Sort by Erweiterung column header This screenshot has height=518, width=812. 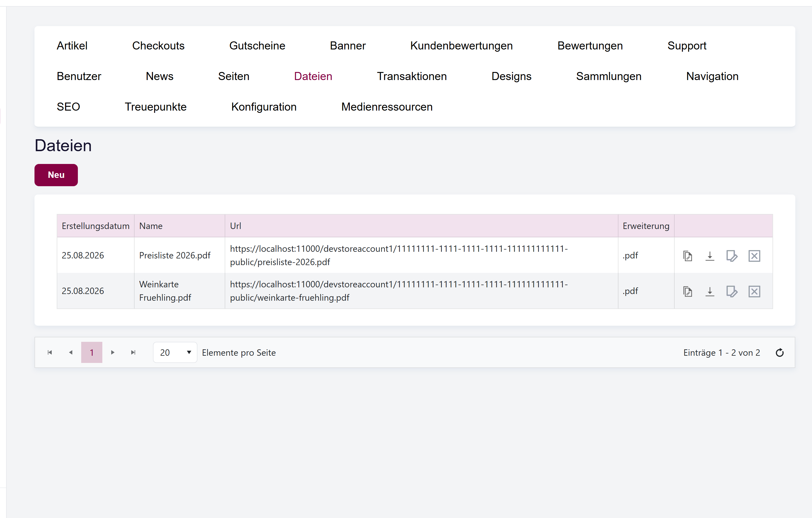[646, 226]
